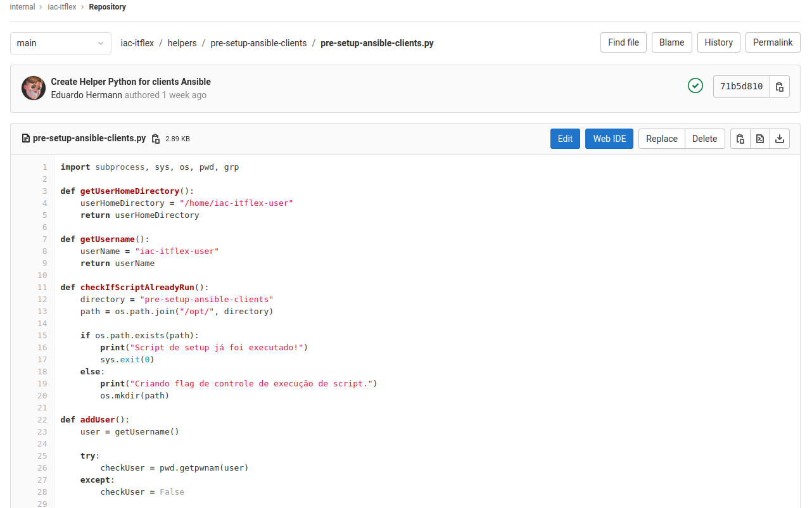812x508 pixels.
Task: Open pre-setup-ansible-clients folder in the path
Action: point(258,43)
